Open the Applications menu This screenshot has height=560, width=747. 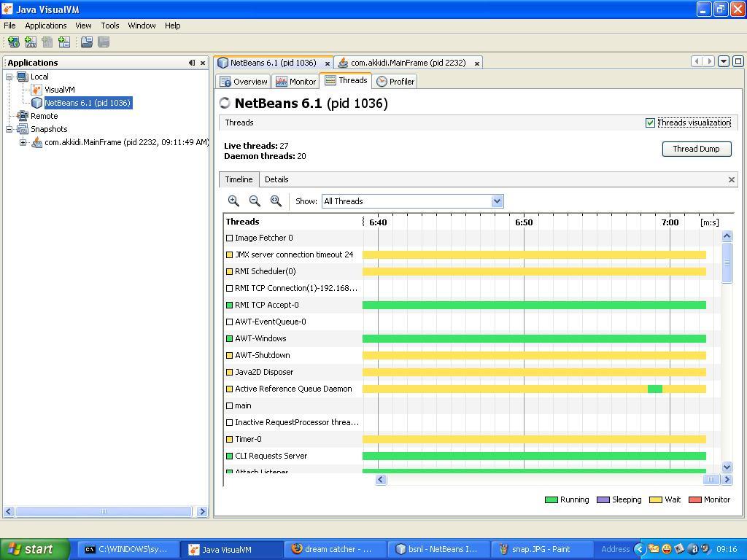pyautogui.click(x=46, y=26)
